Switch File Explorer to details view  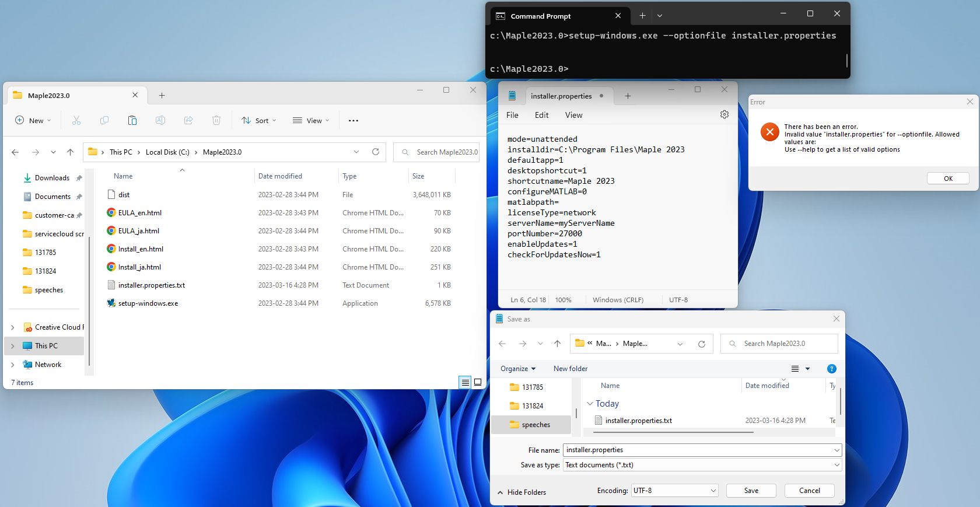tap(465, 382)
